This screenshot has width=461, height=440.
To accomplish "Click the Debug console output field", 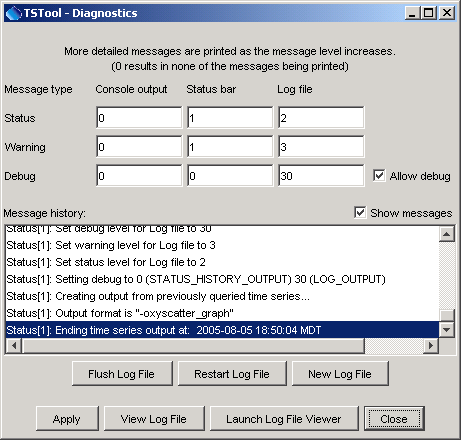I will [139, 176].
